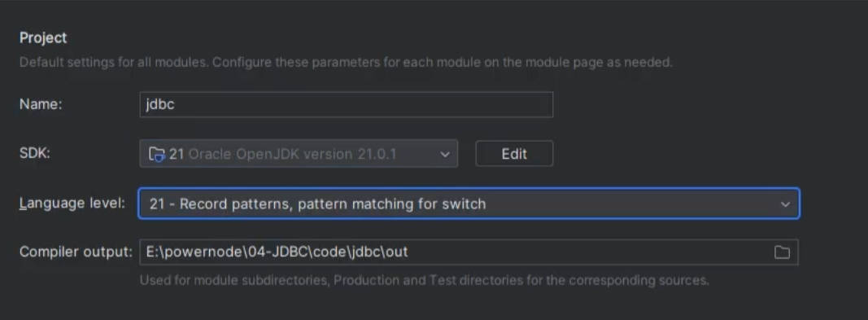
Task: Focus the Name field containing jdbc
Action: point(346,105)
